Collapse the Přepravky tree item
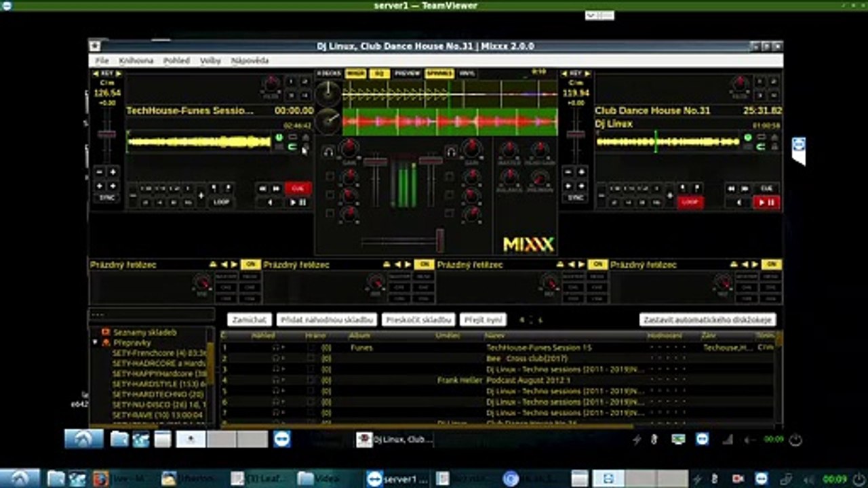 pos(95,343)
